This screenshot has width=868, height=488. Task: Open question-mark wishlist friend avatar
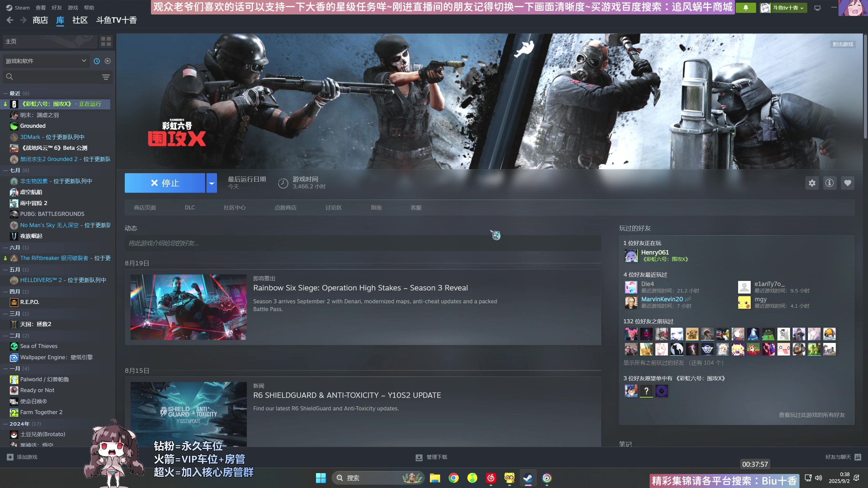coord(646,391)
